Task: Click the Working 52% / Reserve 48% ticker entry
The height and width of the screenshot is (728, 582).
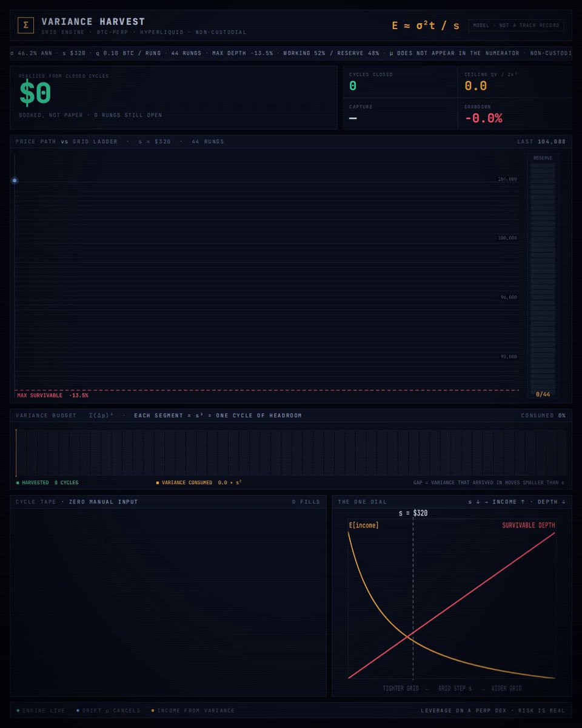Action: click(x=330, y=53)
